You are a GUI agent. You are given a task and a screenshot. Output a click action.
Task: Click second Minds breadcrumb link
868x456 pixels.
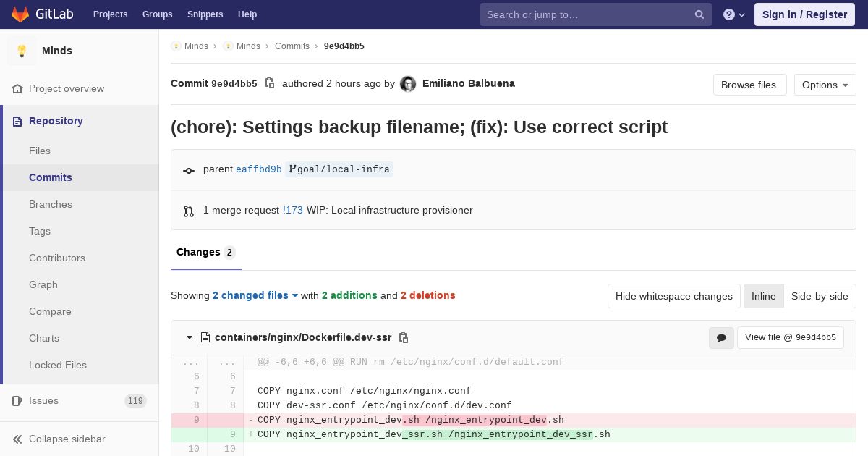pos(248,46)
